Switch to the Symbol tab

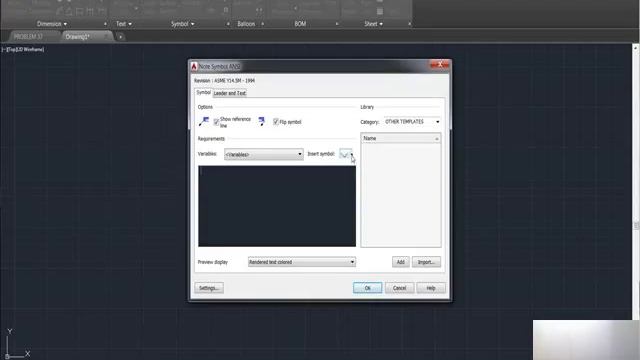(x=203, y=93)
